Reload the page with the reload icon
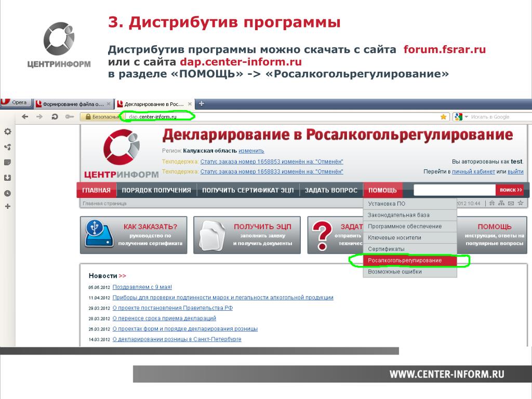This screenshot has width=532, height=399. coord(54,117)
